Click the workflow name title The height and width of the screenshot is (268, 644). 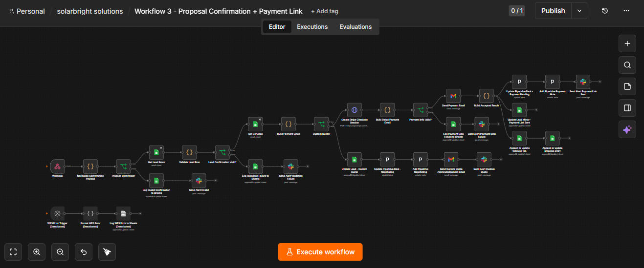click(x=219, y=11)
